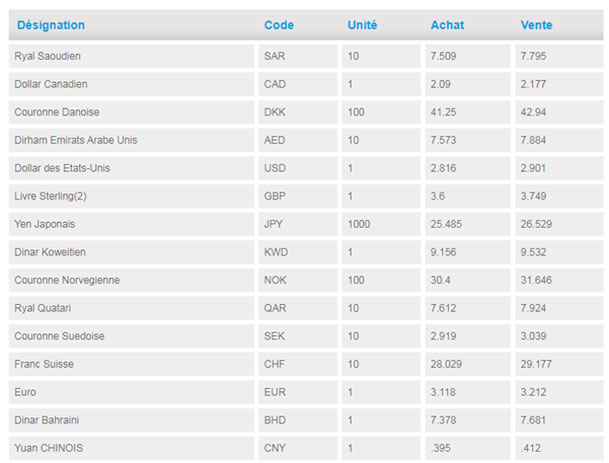The width and height of the screenshot is (609, 463).
Task: Click the Livre Sterling(2) entry
Action: [x=52, y=196]
